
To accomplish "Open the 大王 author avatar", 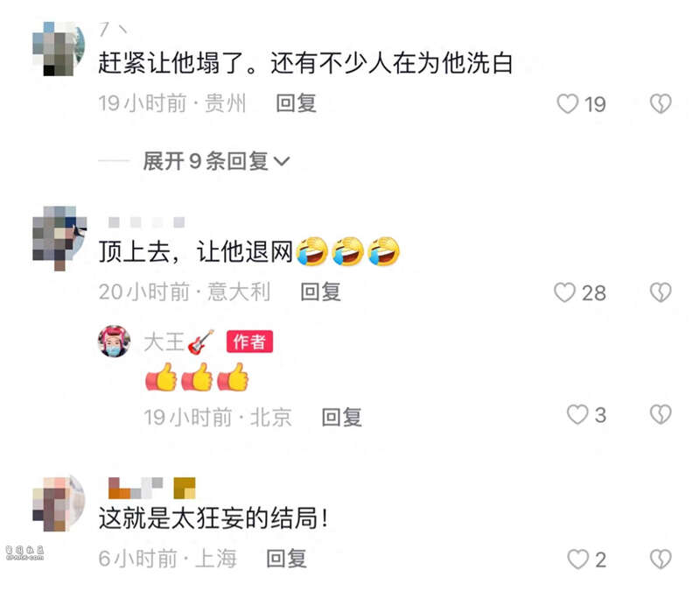I will tap(115, 341).
